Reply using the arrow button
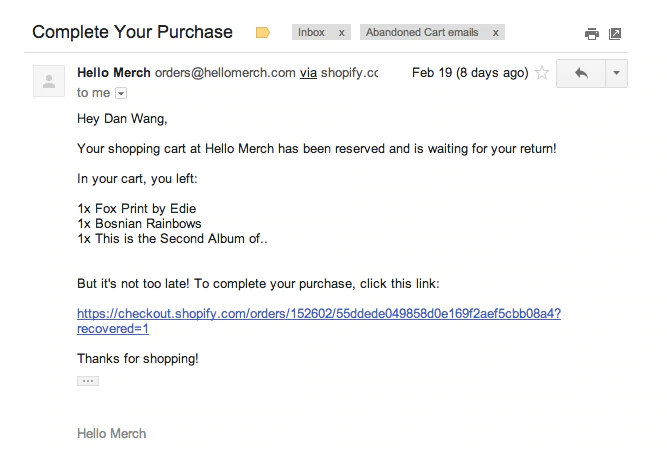 click(581, 73)
